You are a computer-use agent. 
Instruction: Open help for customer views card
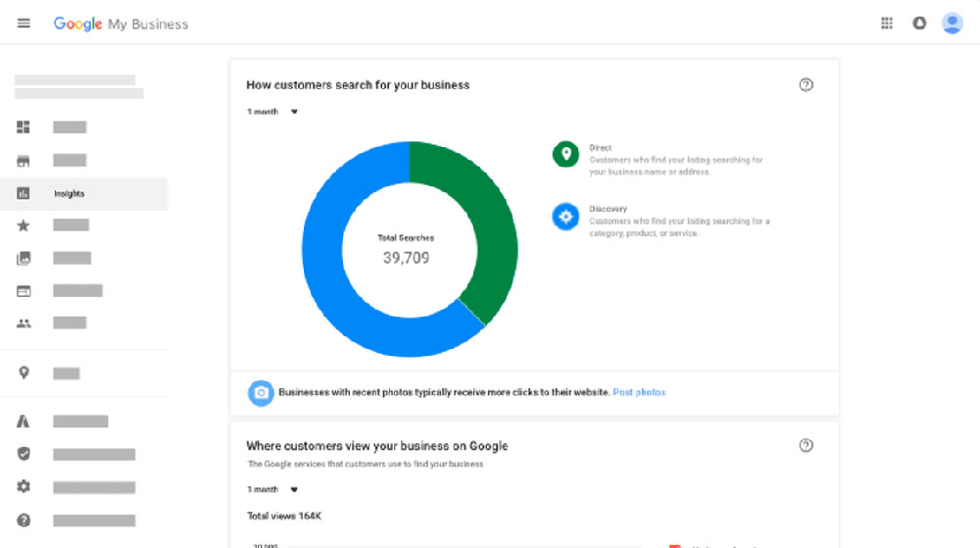click(806, 446)
